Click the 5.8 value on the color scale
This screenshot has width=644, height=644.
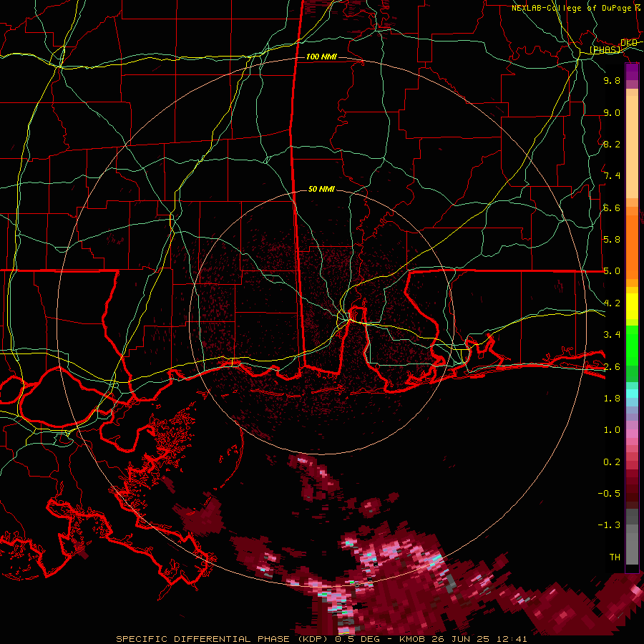(612, 240)
